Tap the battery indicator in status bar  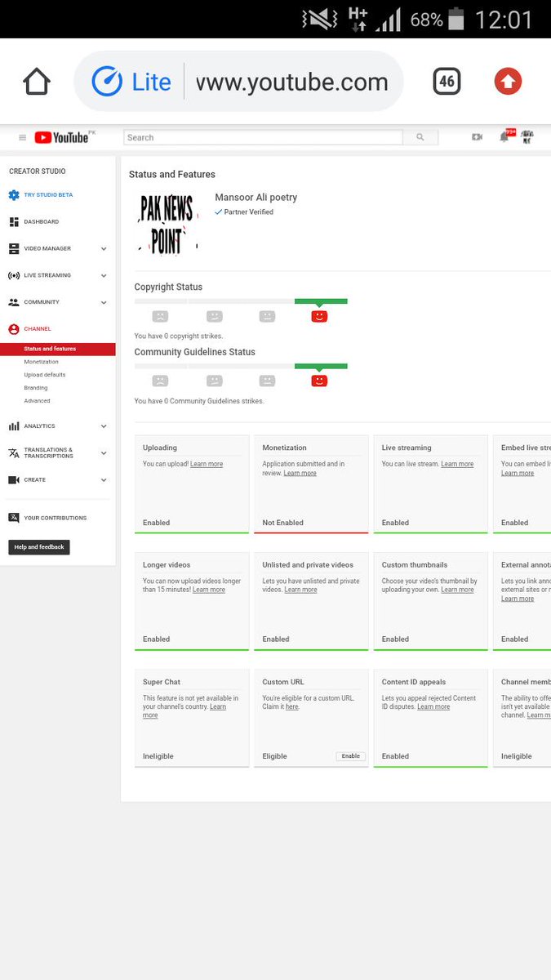pyautogui.click(x=456, y=19)
